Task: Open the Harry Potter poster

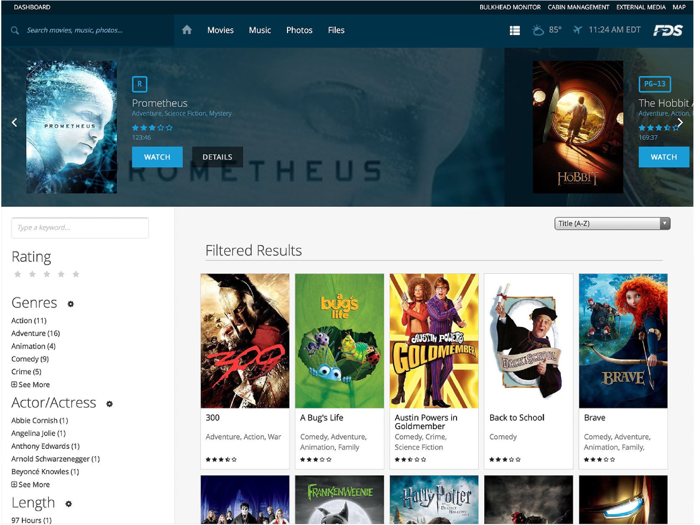Action: [x=434, y=500]
